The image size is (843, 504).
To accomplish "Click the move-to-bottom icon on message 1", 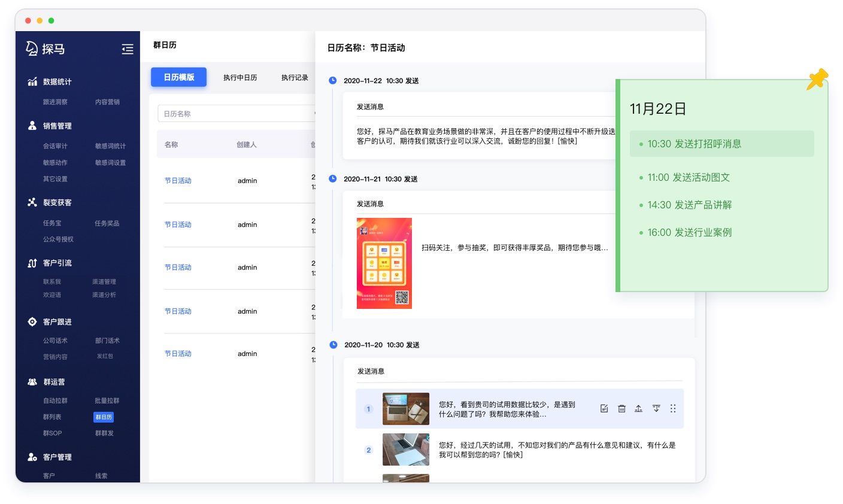I will (x=656, y=408).
